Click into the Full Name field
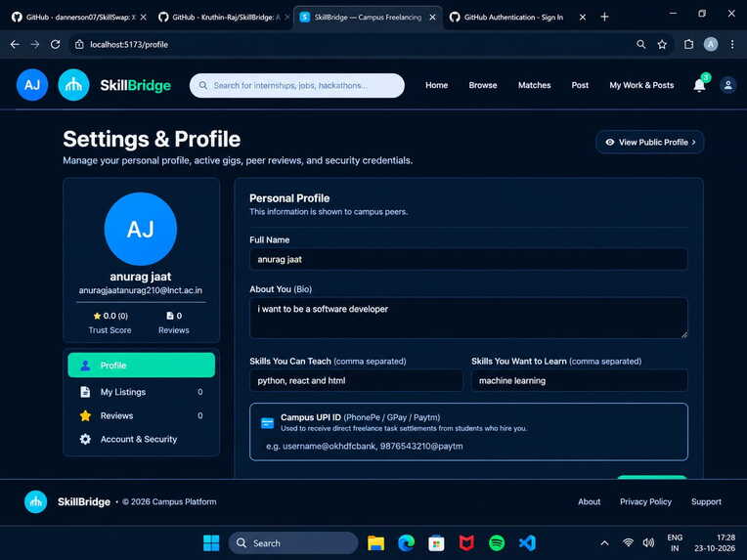The image size is (747, 560). coord(468,259)
